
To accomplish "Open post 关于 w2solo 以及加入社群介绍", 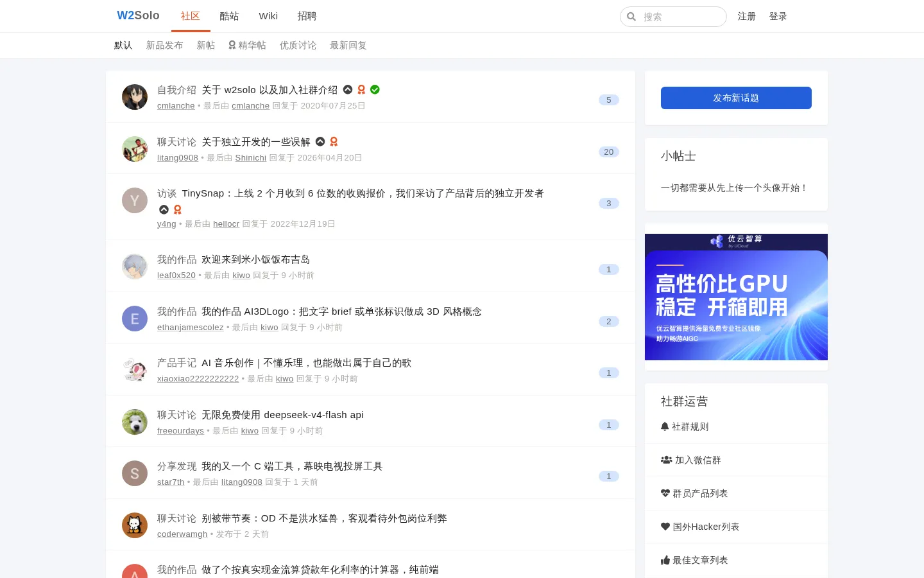I will 269,90.
